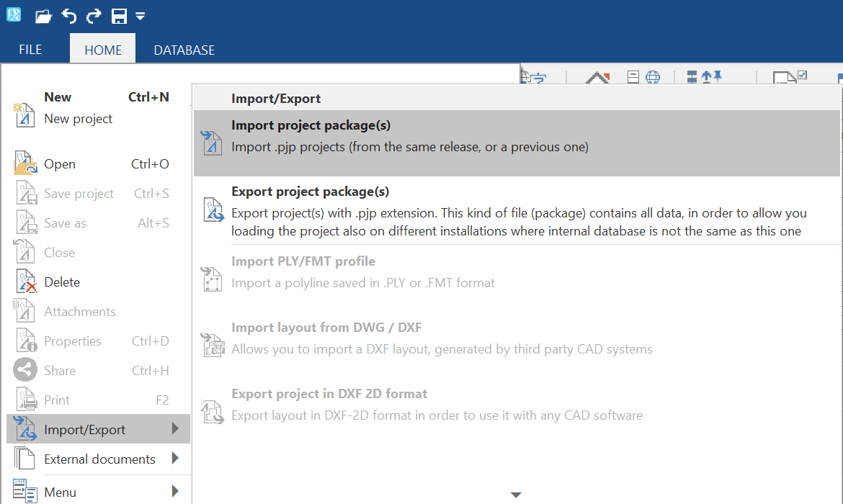Viewport: 843px width, 504px height.
Task: Click the Attachments paperclip icon
Action: point(24,310)
